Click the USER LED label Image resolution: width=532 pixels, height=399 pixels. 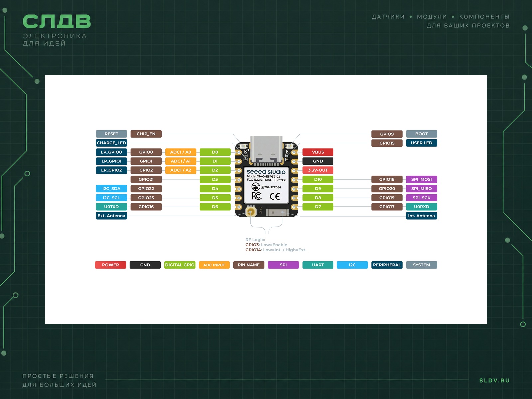click(422, 143)
